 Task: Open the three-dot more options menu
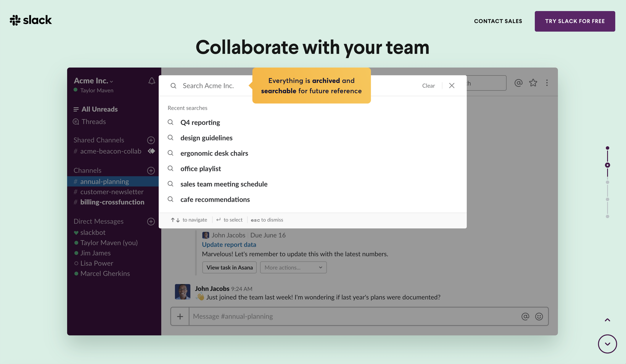[x=547, y=83]
